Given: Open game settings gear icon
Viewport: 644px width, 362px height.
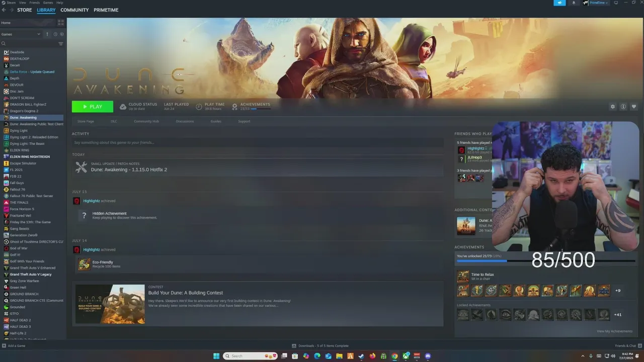Looking at the screenshot, I should tap(612, 107).
